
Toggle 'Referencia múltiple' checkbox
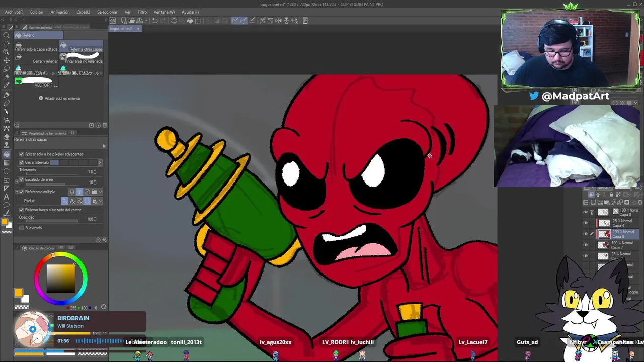21,192
